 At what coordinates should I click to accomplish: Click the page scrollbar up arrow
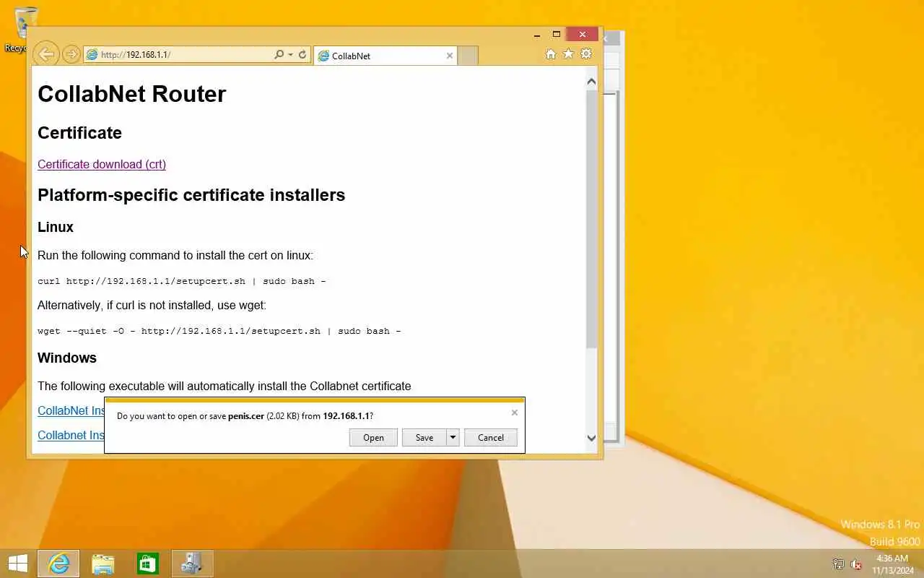[x=592, y=82]
